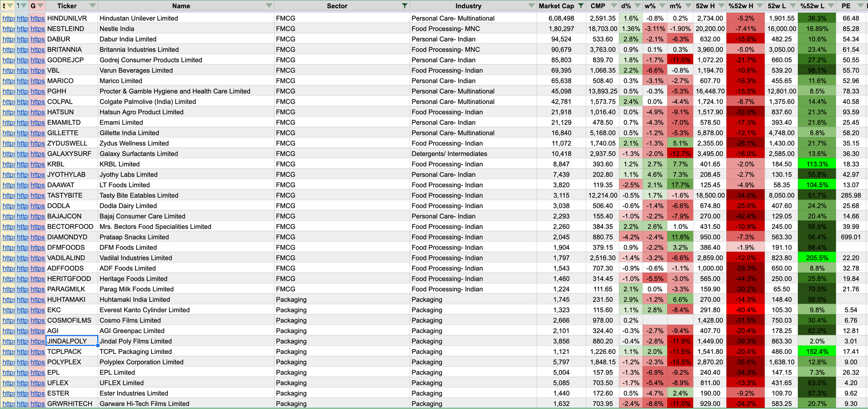The width and height of the screenshot is (868, 409).
Task: Open the m% column filter icon
Action: pyautogui.click(x=688, y=6)
